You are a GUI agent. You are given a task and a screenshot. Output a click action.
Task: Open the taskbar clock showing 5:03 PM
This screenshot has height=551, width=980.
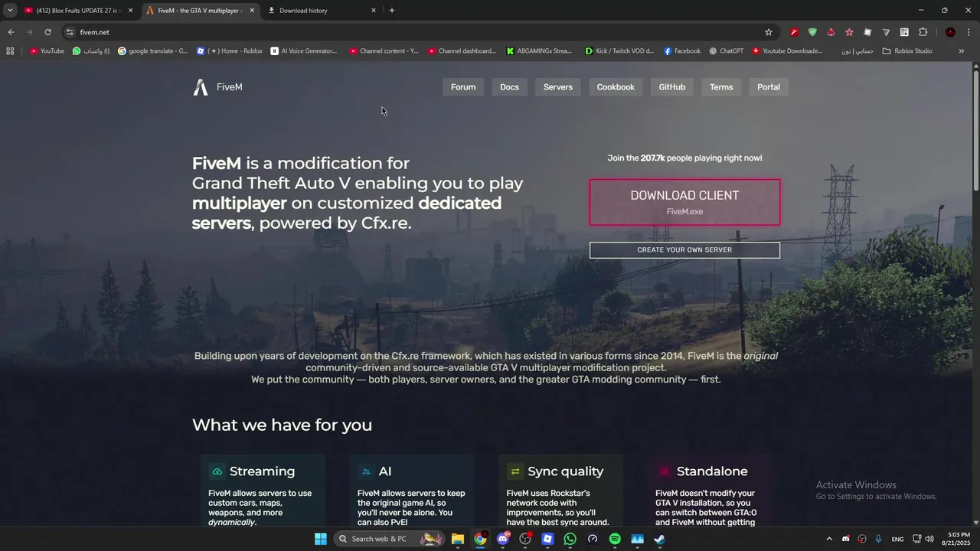click(958, 539)
